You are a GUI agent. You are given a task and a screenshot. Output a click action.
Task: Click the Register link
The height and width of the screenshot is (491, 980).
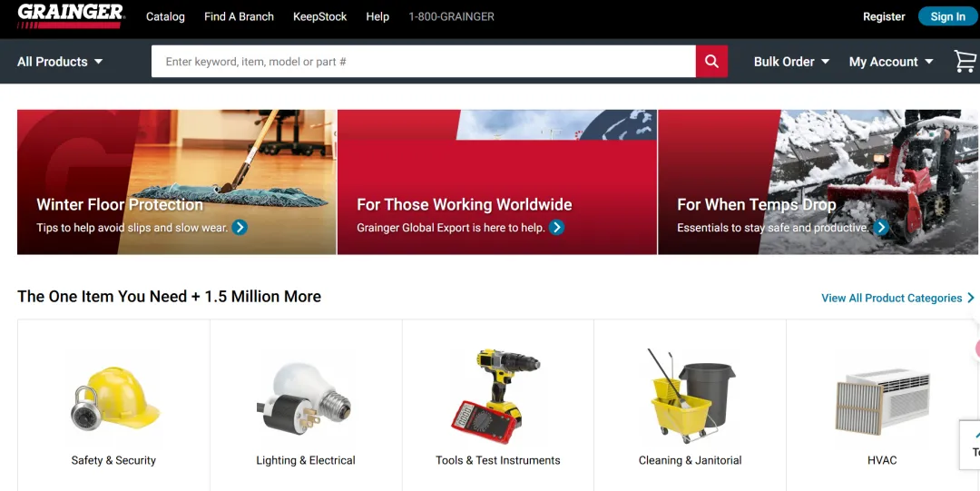coord(884,17)
